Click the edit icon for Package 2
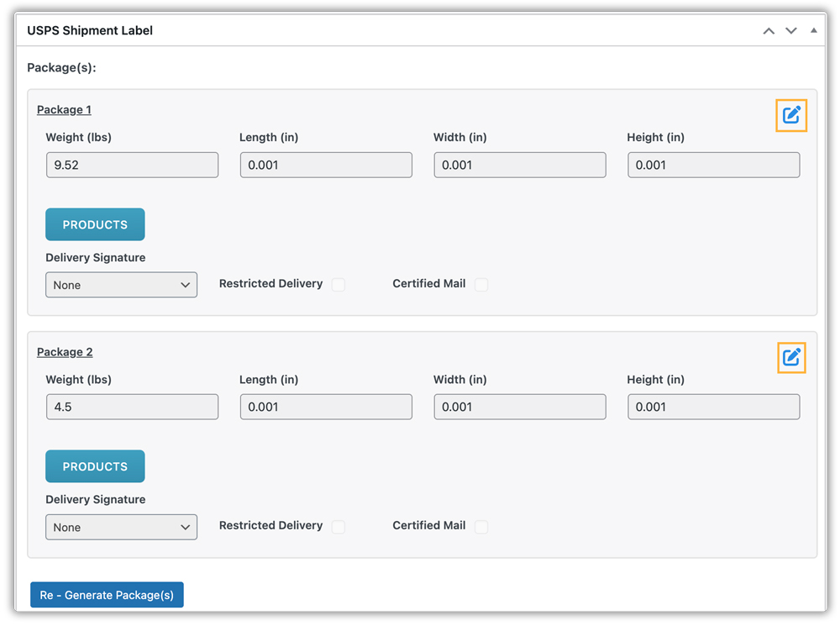Screen dimensions: 840x626 791,358
